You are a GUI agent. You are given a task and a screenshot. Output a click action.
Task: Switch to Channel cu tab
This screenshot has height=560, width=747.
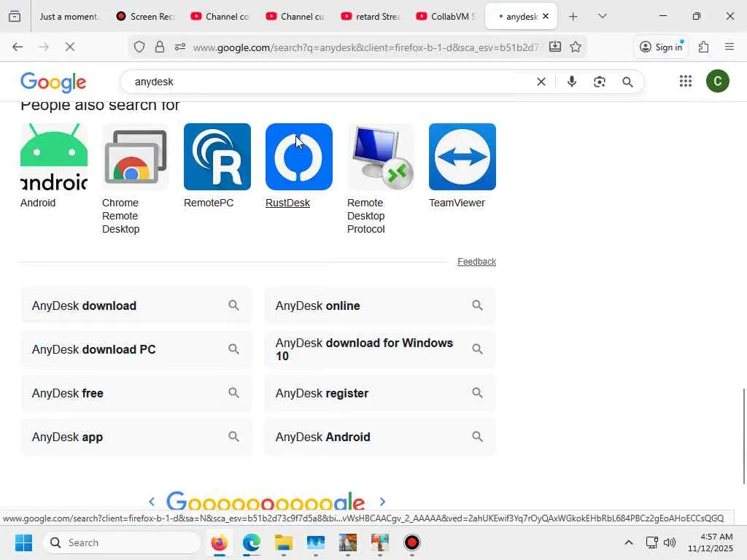[x=296, y=16]
